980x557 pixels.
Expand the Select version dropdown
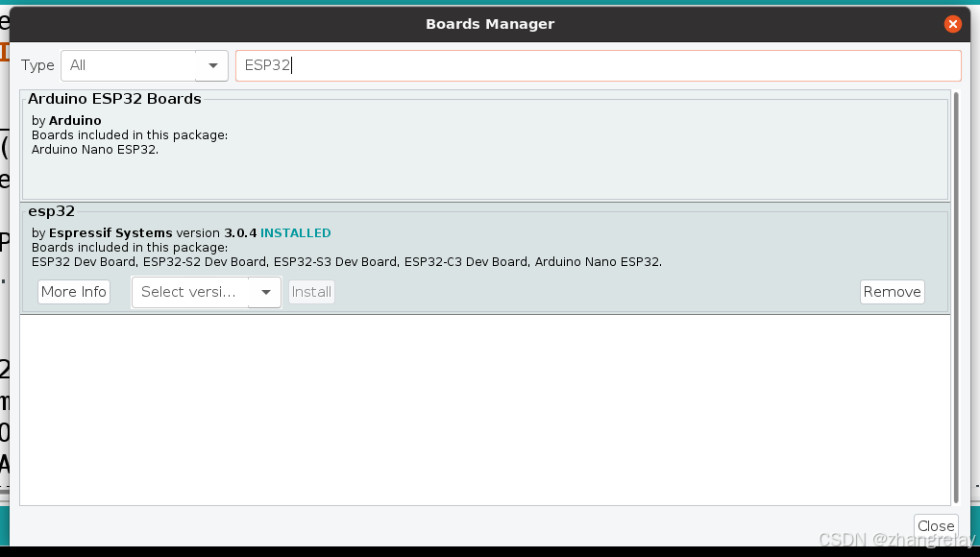tap(207, 292)
